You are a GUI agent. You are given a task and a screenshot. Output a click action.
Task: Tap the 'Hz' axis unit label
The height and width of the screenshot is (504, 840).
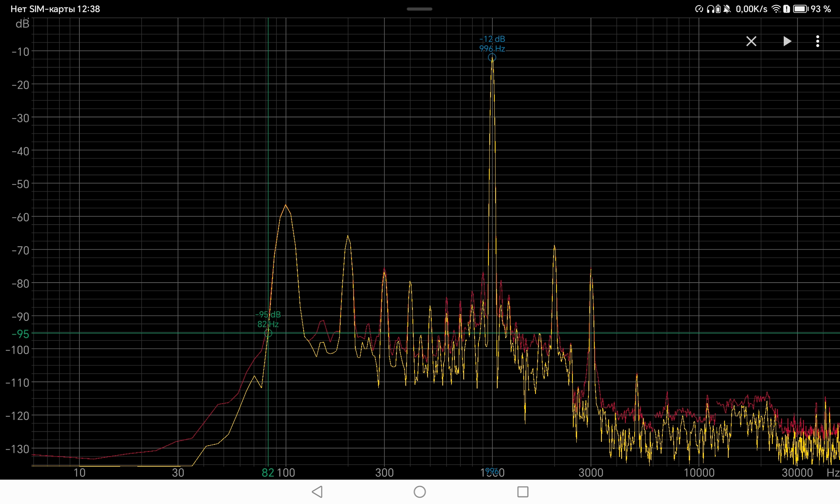point(833,473)
